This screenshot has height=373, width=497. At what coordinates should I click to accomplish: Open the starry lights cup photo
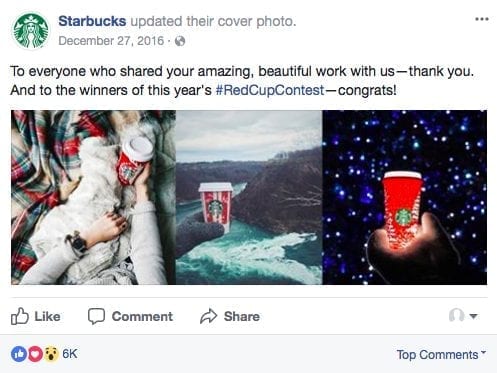click(405, 197)
